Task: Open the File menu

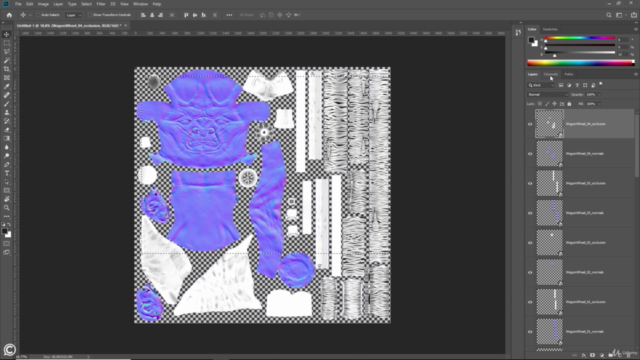Action: pyautogui.click(x=18, y=4)
